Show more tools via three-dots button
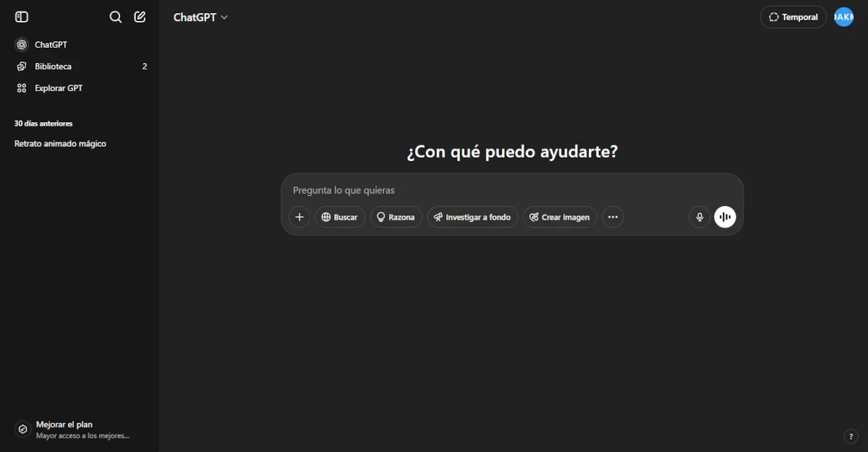 (613, 217)
